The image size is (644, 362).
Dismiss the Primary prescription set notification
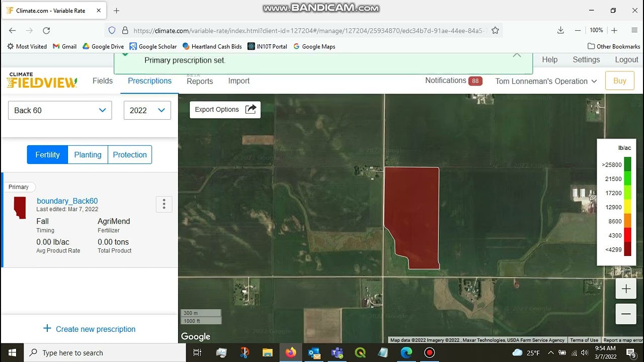517,55
